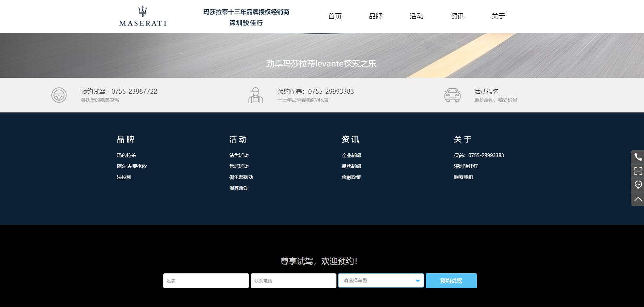Viewport: 644px width, 307px height.
Task: Click the footer 活动 column heading
Action: pyautogui.click(x=238, y=139)
